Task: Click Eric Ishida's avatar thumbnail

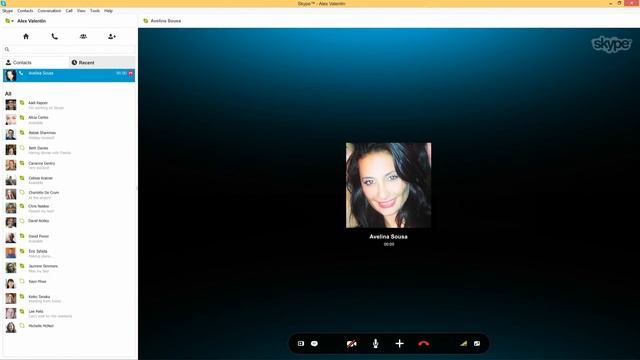Action: [11, 253]
